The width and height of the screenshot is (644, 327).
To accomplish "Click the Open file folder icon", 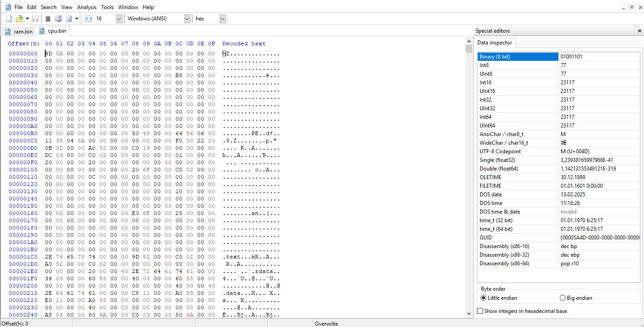I will coord(19,19).
